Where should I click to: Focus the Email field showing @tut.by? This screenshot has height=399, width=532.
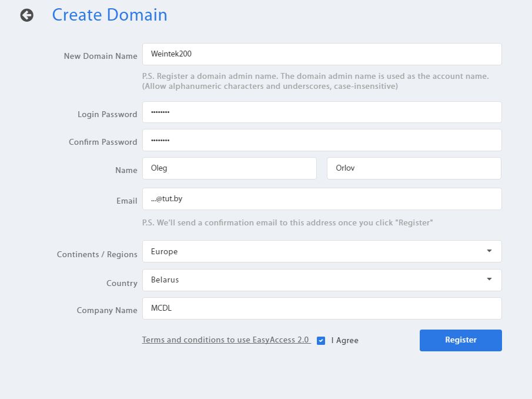pyautogui.click(x=322, y=199)
